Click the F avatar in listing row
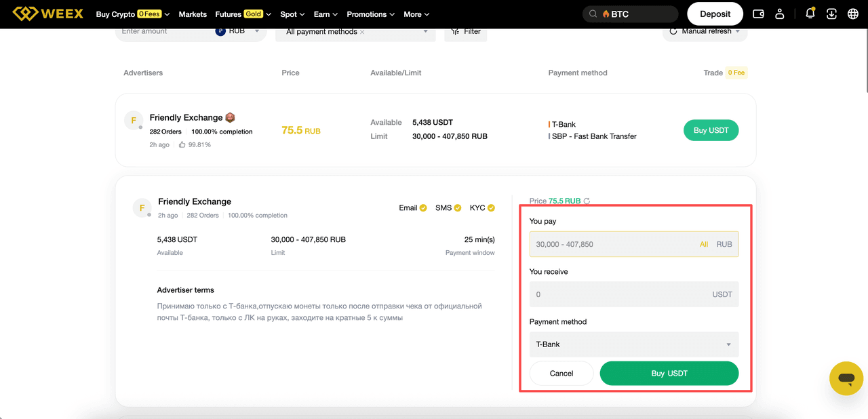 133,121
